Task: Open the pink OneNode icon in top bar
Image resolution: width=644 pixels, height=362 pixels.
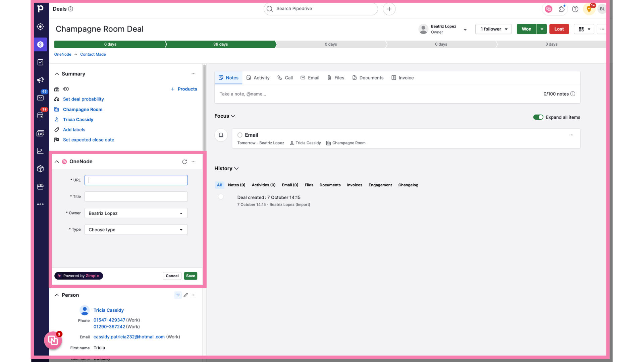Action: 549,9
